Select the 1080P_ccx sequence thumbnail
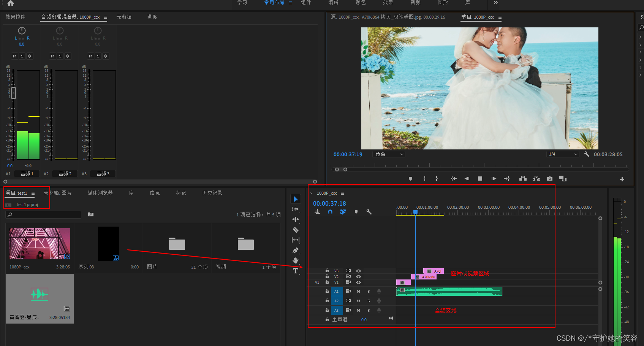This screenshot has width=644, height=346. click(x=40, y=244)
